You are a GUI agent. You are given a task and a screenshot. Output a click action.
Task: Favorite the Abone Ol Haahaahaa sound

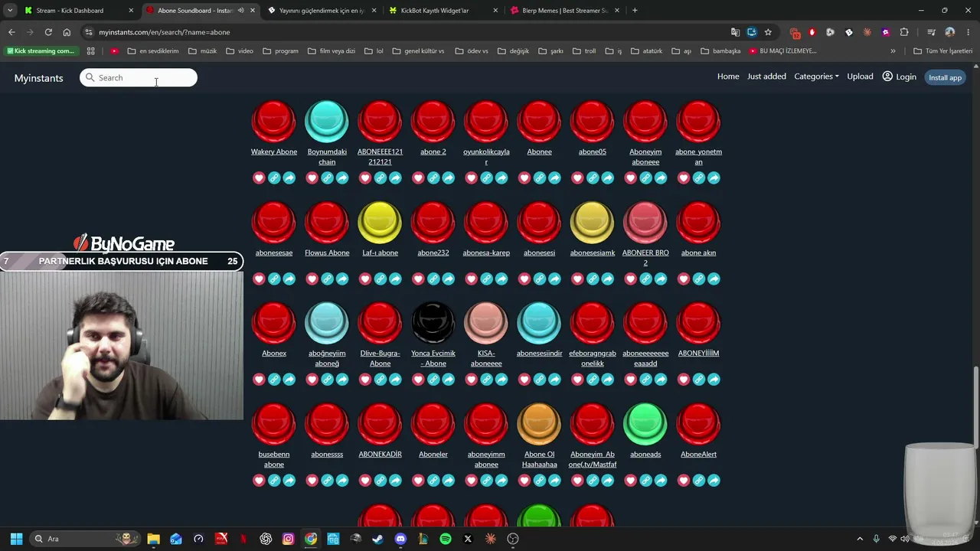tap(524, 481)
